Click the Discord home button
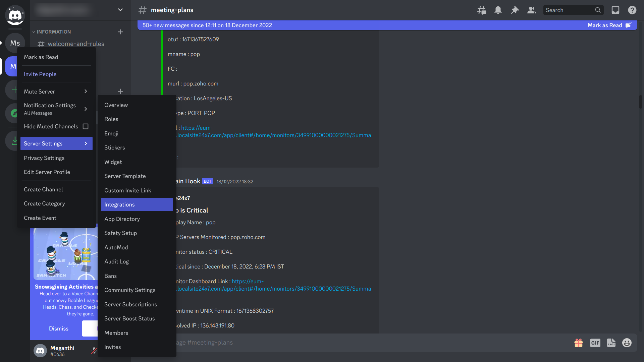Viewport: 644px width, 362px height. click(15, 15)
